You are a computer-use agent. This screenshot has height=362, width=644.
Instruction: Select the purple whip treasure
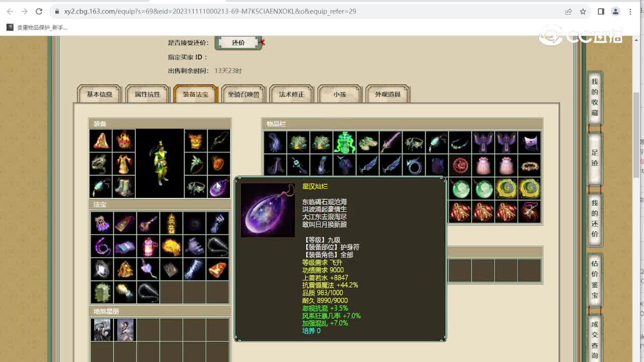(x=102, y=246)
